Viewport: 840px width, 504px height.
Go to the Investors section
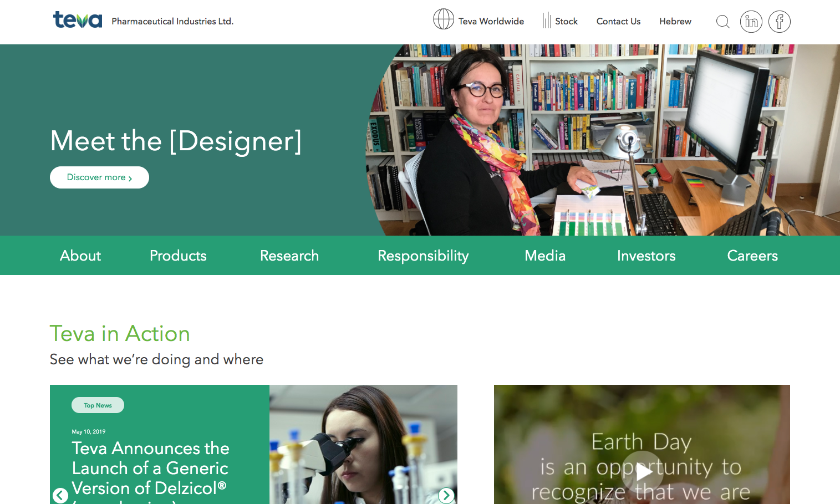click(646, 256)
